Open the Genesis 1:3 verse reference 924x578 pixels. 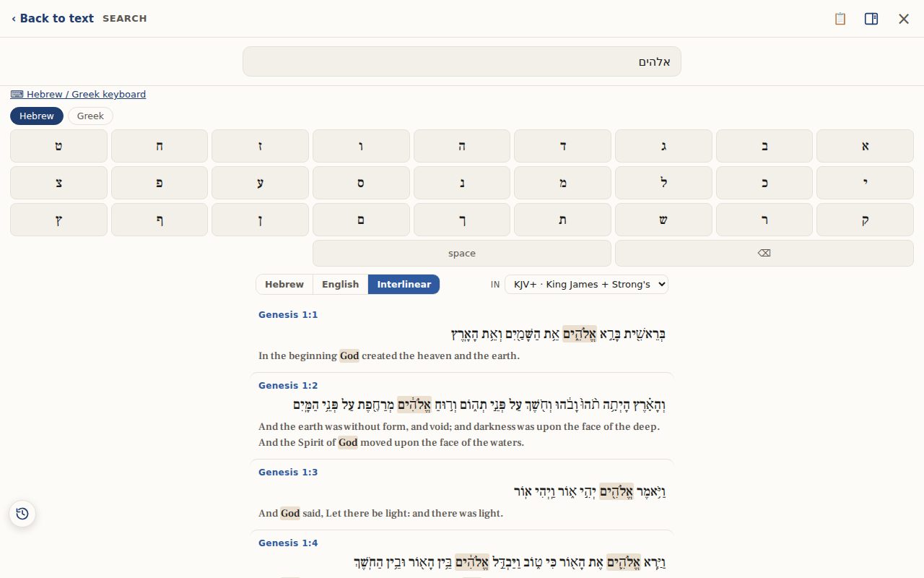[x=288, y=473]
